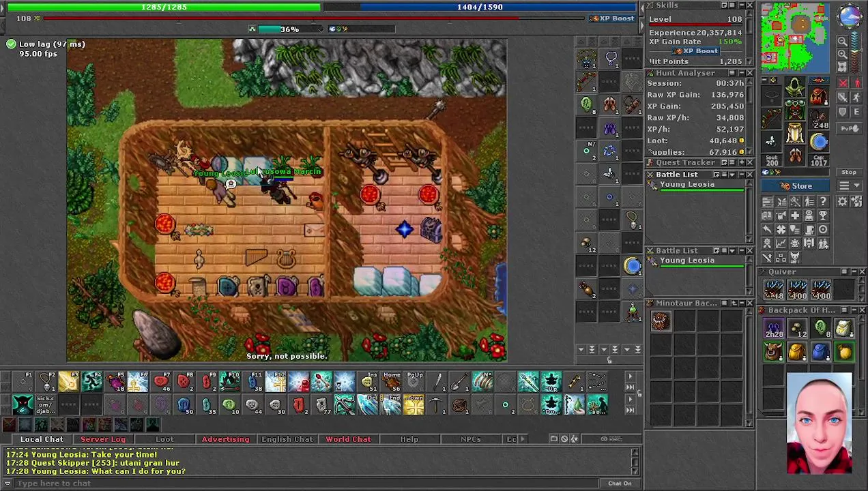Open the trophy achievements widget
The width and height of the screenshot is (868, 491).
(x=824, y=215)
